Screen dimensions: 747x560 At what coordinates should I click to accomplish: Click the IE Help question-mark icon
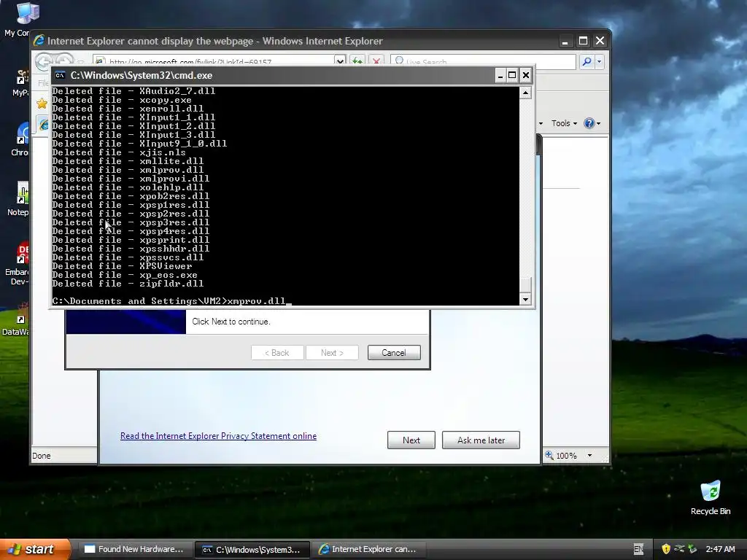pos(589,123)
